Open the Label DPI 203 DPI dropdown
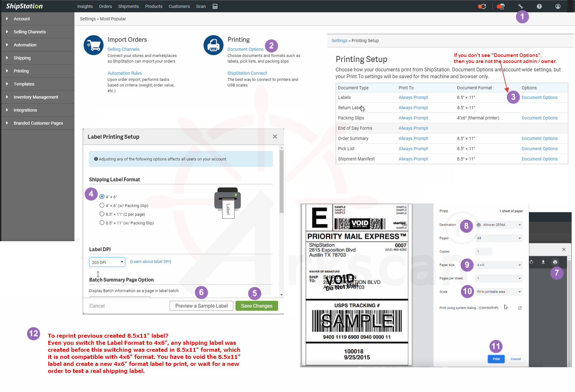 pos(107,262)
